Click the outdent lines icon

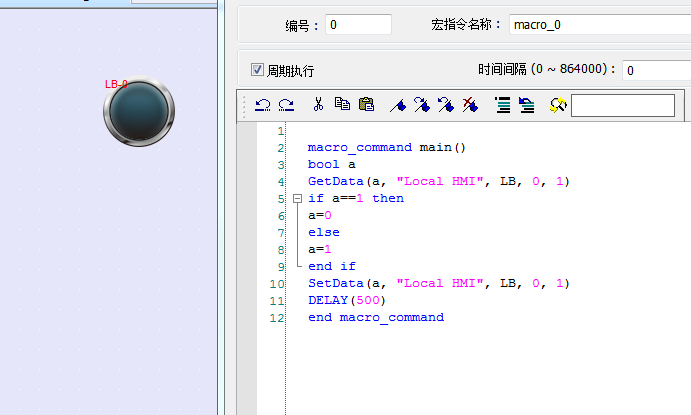click(526, 104)
